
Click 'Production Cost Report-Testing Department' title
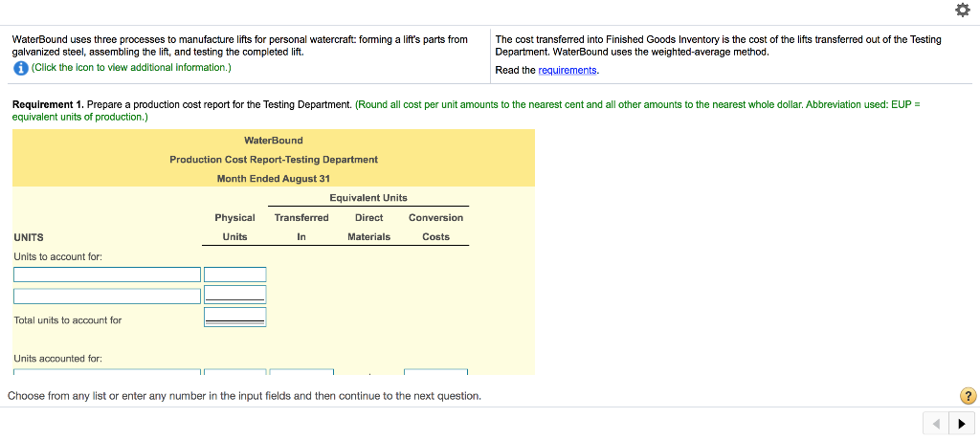pos(274,160)
